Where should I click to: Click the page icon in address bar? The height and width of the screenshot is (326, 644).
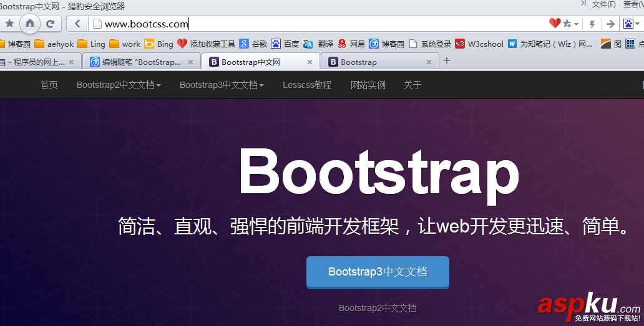[x=97, y=24]
